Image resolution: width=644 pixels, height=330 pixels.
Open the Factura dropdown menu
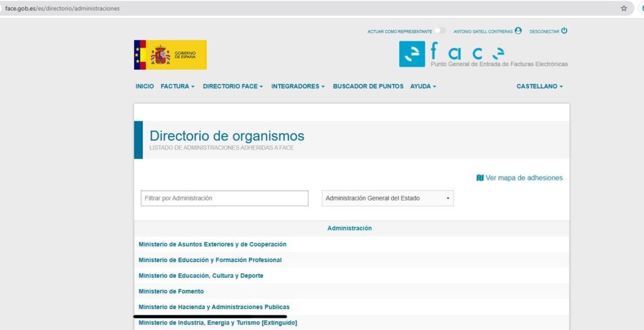[177, 86]
